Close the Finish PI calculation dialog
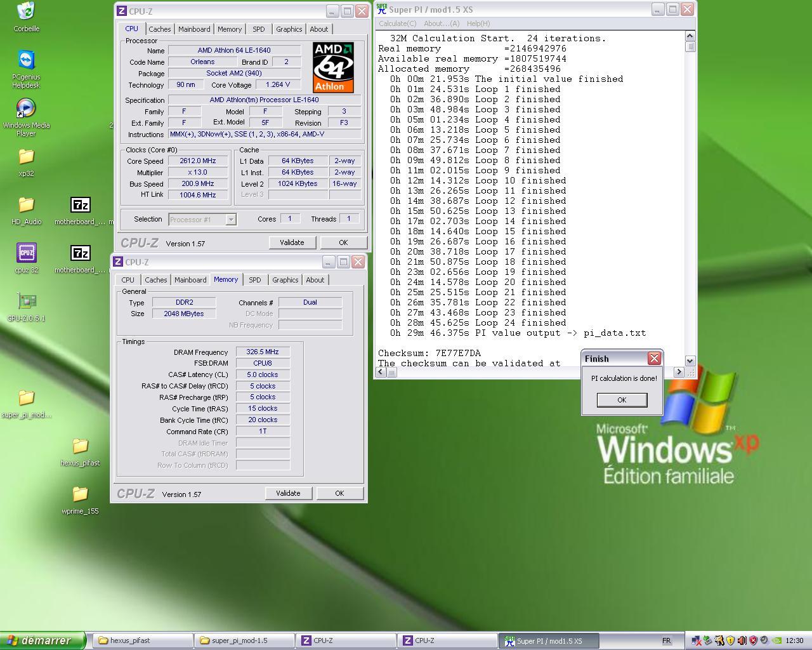 (654, 359)
